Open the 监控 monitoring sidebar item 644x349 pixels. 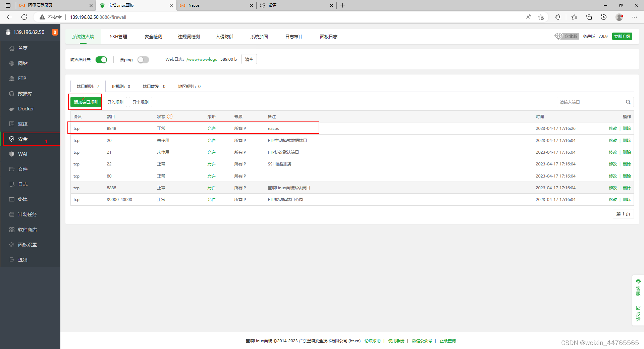pos(30,124)
